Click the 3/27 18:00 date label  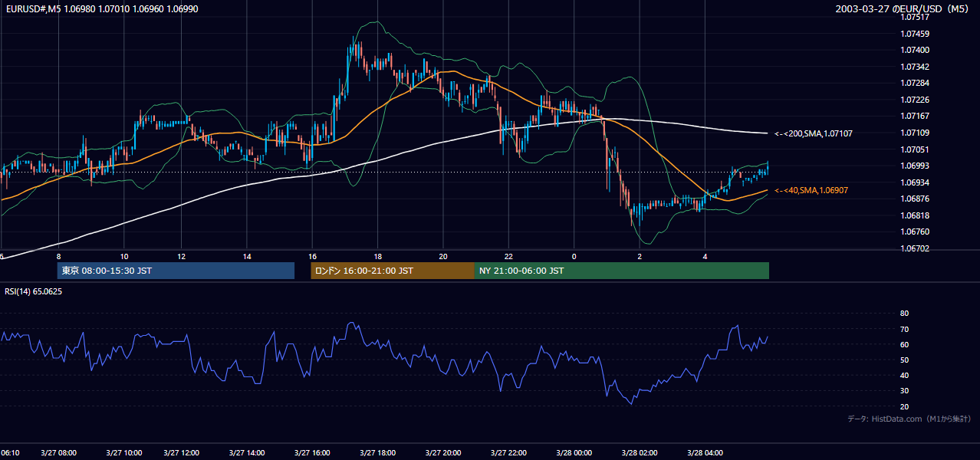pos(377,453)
